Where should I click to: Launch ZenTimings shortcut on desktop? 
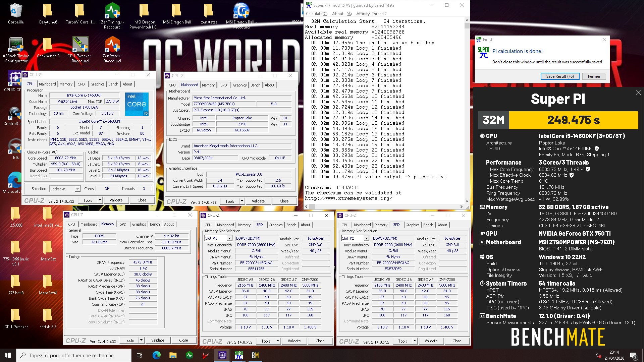click(x=112, y=16)
